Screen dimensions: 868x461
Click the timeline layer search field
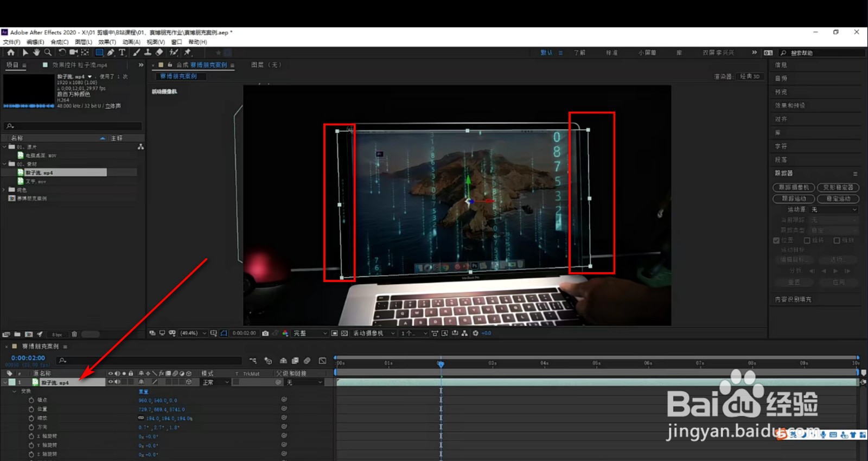pos(149,361)
